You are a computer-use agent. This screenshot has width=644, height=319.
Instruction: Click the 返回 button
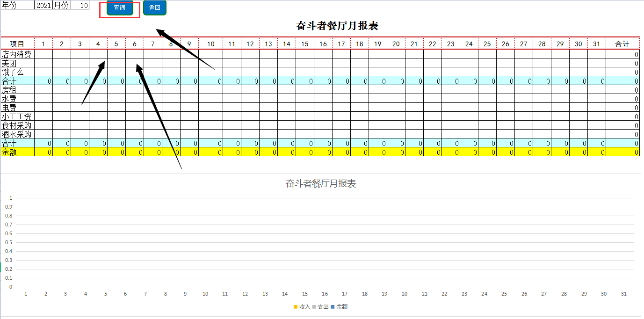point(154,8)
